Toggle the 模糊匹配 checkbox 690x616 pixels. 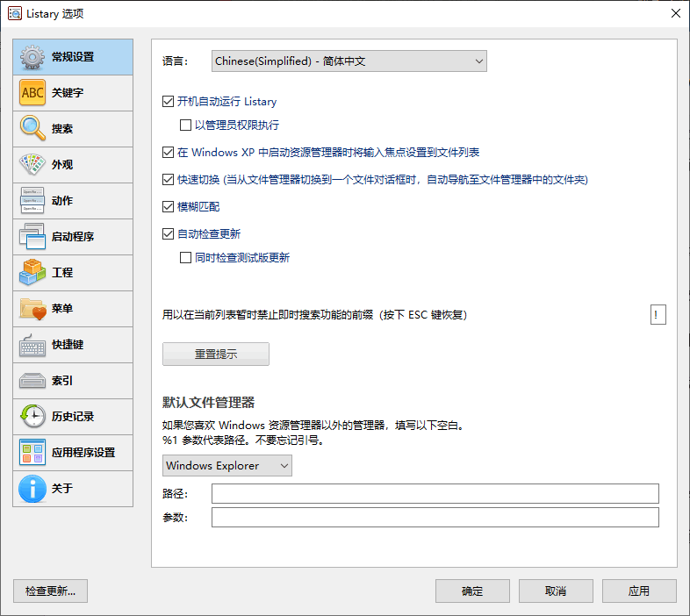pos(169,207)
